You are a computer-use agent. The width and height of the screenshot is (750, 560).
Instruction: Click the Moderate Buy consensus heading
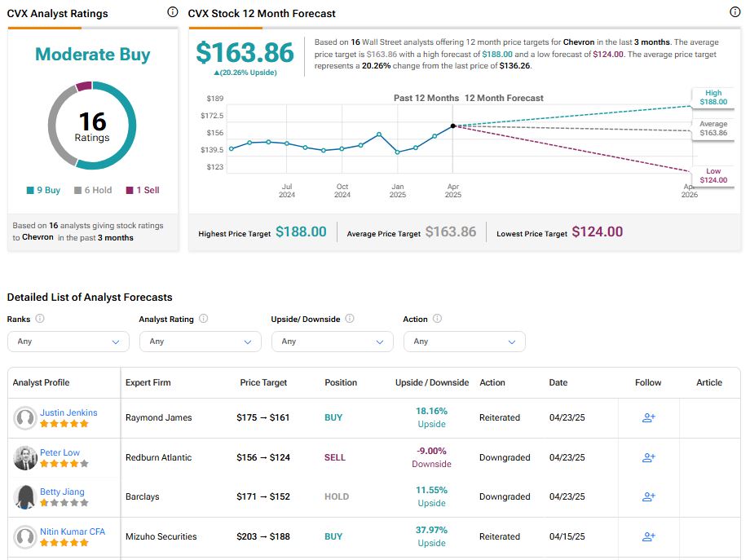[x=92, y=55]
